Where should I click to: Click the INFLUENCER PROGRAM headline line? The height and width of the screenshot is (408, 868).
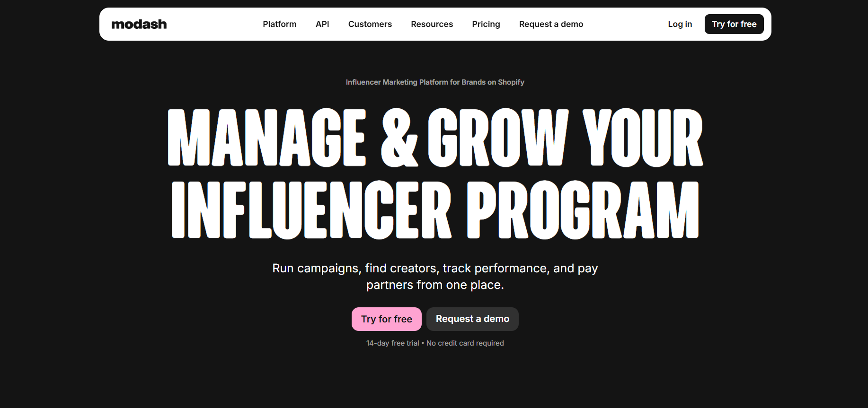pos(435,210)
